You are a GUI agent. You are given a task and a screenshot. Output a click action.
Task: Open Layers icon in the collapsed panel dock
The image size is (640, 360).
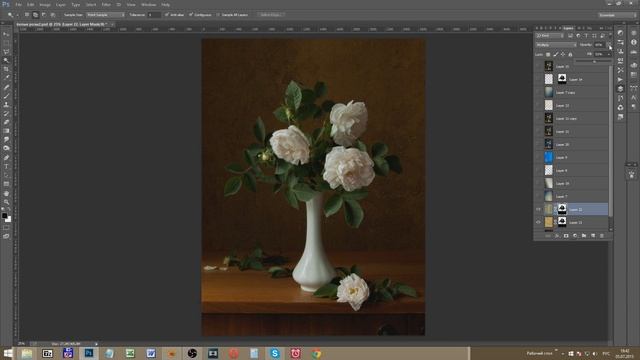[x=620, y=89]
